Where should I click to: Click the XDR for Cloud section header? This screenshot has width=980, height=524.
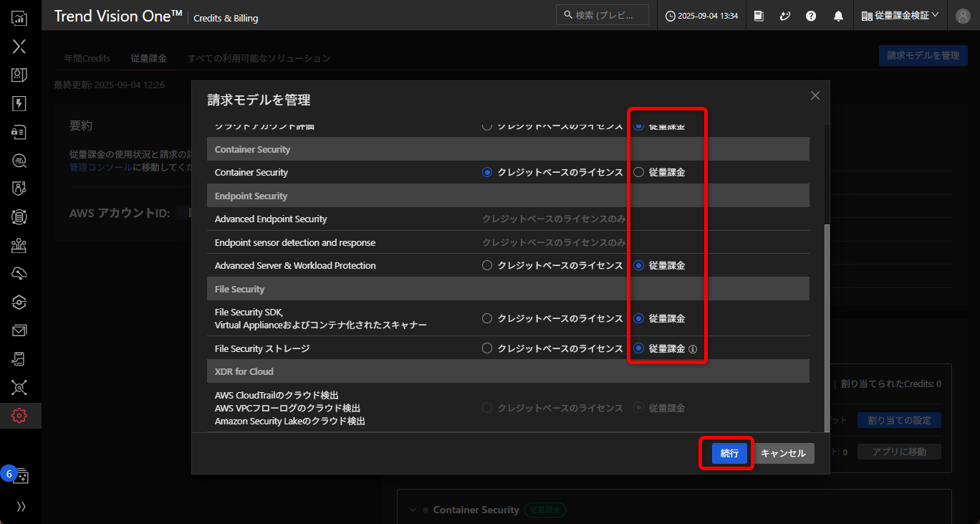click(509, 371)
